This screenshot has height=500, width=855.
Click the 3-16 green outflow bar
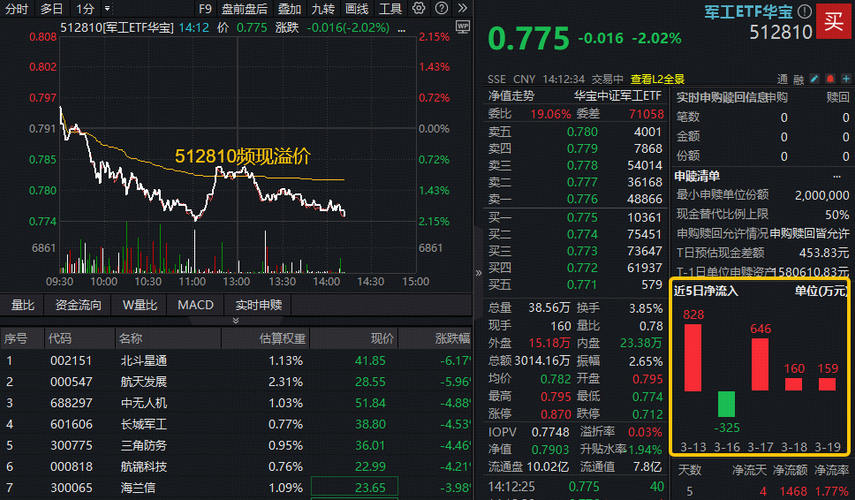coord(726,404)
